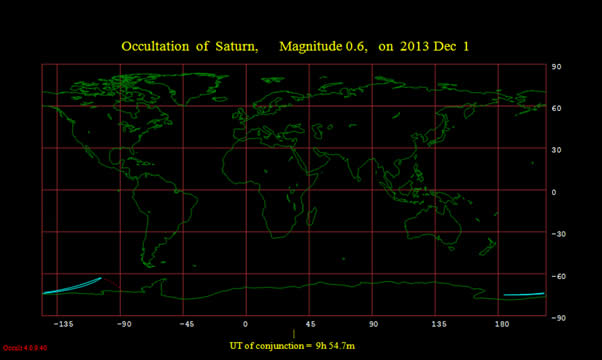The height and width of the screenshot is (360, 602).
Task: Click the red Occult version text
Action: (25, 348)
